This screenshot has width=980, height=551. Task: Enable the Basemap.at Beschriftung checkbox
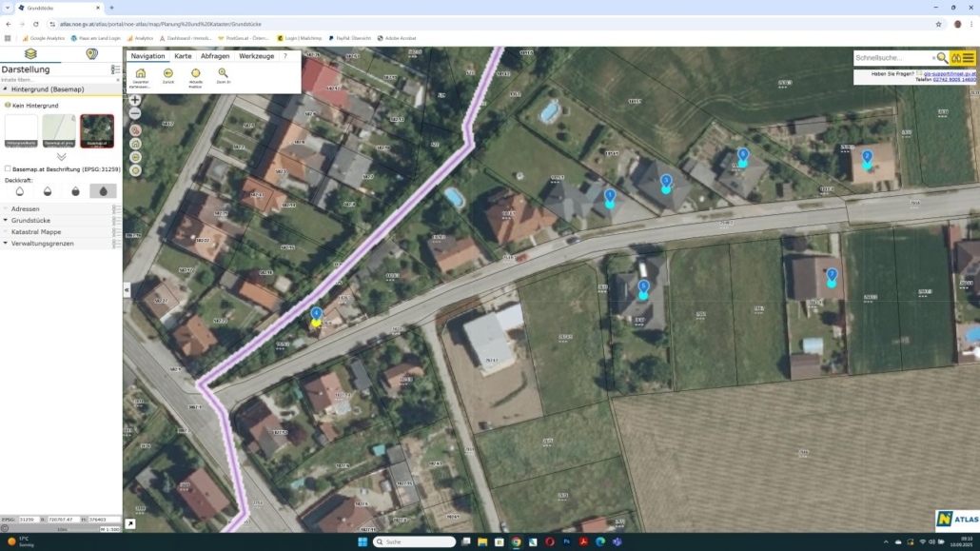click(8, 168)
